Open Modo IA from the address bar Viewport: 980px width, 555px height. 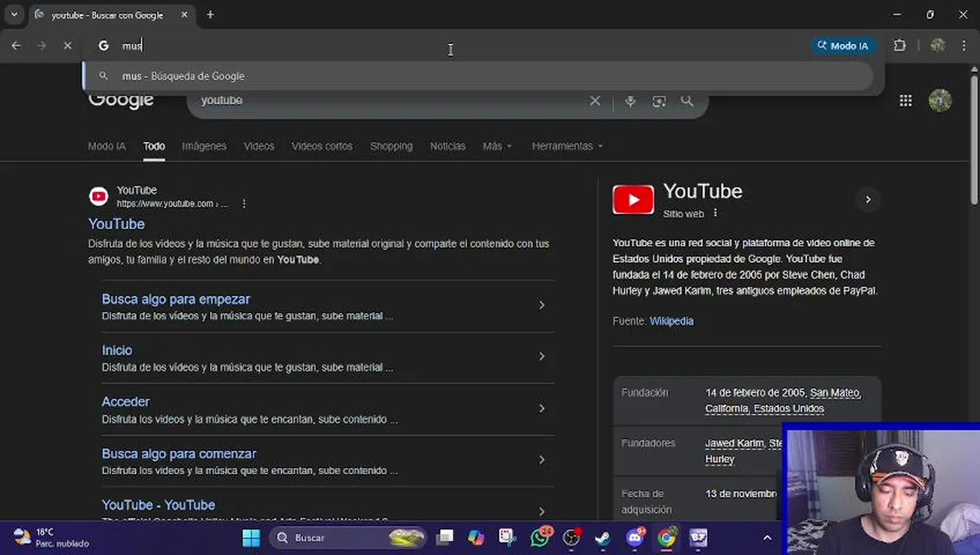click(x=843, y=46)
